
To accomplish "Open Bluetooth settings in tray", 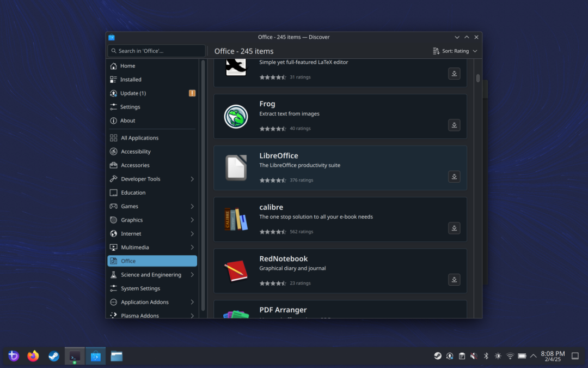I will tap(486, 355).
